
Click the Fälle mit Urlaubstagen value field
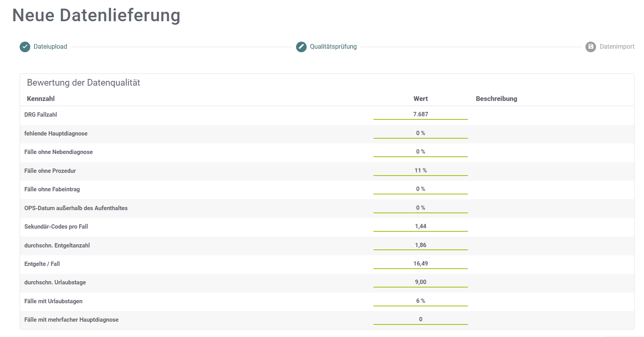pyautogui.click(x=420, y=301)
